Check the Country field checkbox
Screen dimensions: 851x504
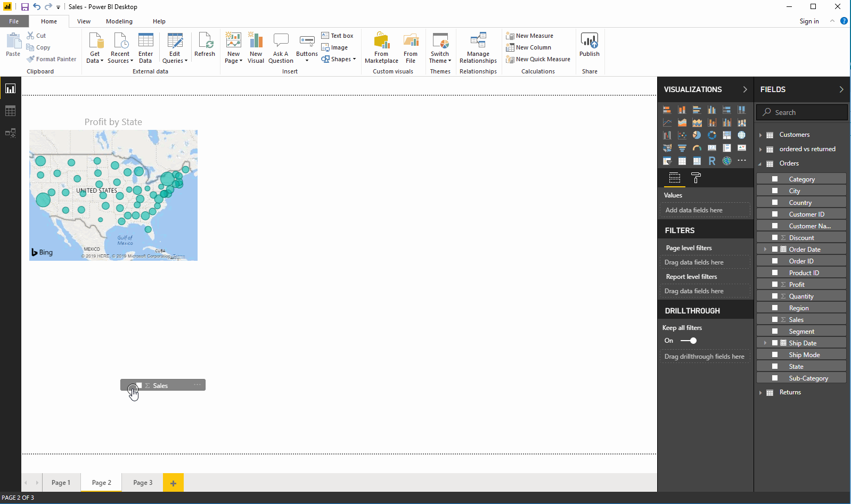(775, 202)
